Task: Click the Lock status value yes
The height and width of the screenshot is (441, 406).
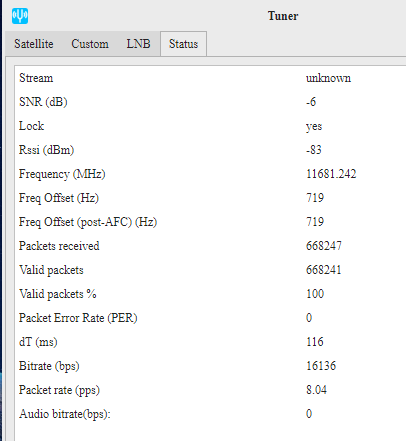Action: tap(314, 126)
